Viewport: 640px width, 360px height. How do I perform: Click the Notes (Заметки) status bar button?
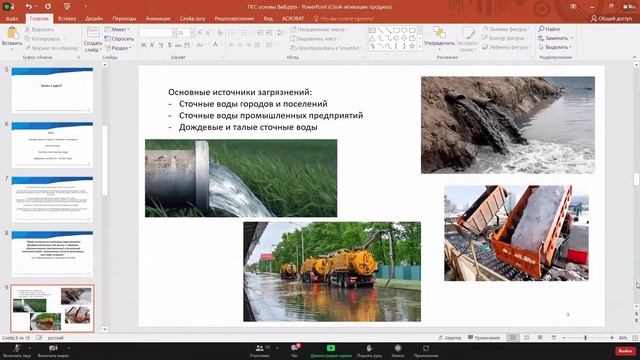(449, 338)
